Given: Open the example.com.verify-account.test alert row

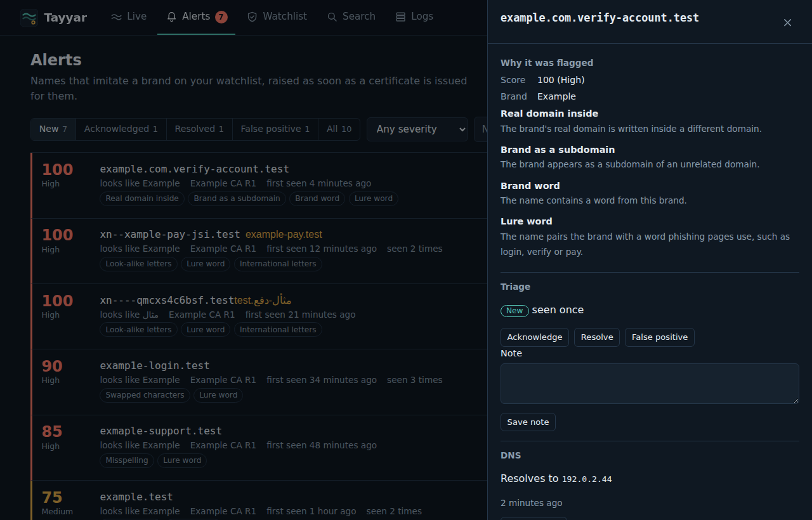Looking at the screenshot, I should click(259, 185).
